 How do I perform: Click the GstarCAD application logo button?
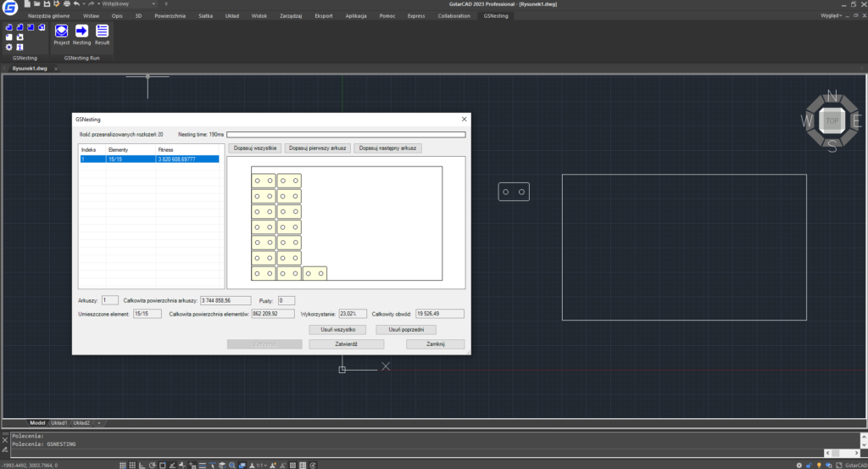9,6
